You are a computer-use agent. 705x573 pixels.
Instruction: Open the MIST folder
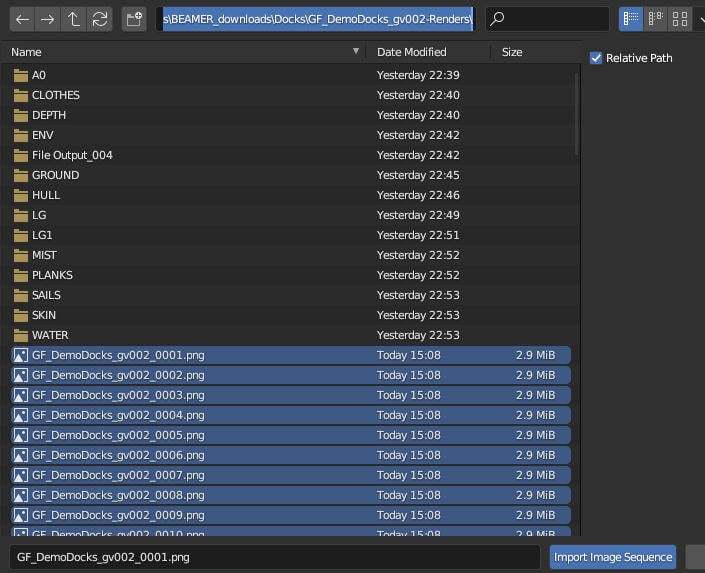tap(291, 255)
